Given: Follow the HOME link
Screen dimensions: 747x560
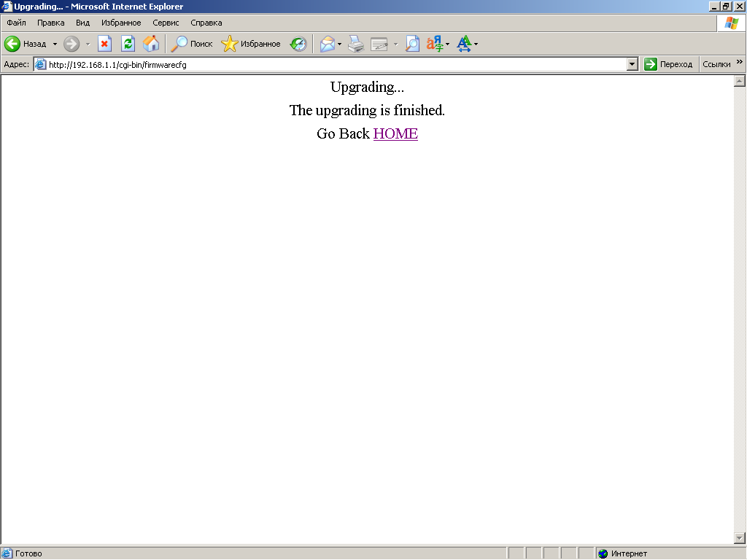Looking at the screenshot, I should coord(395,134).
